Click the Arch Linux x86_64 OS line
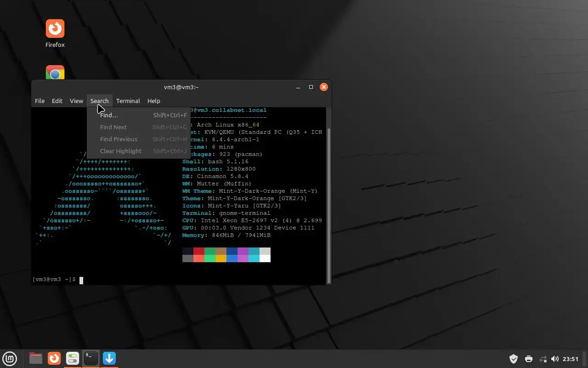 click(x=225, y=125)
